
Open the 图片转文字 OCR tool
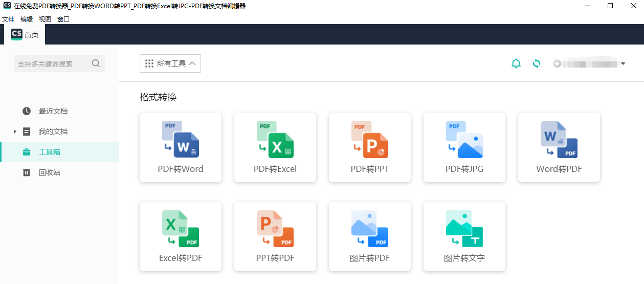[464, 236]
